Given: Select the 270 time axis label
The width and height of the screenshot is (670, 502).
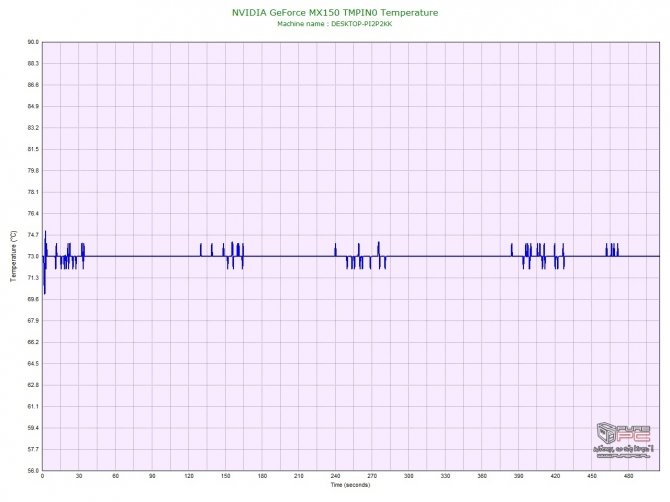Looking at the screenshot, I should coord(372,476).
